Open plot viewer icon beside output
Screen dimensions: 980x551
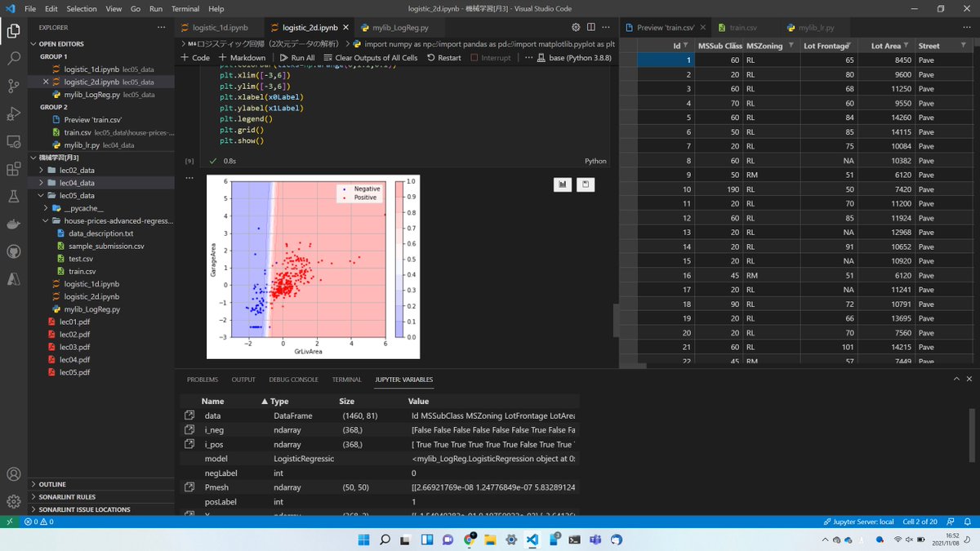tap(563, 184)
